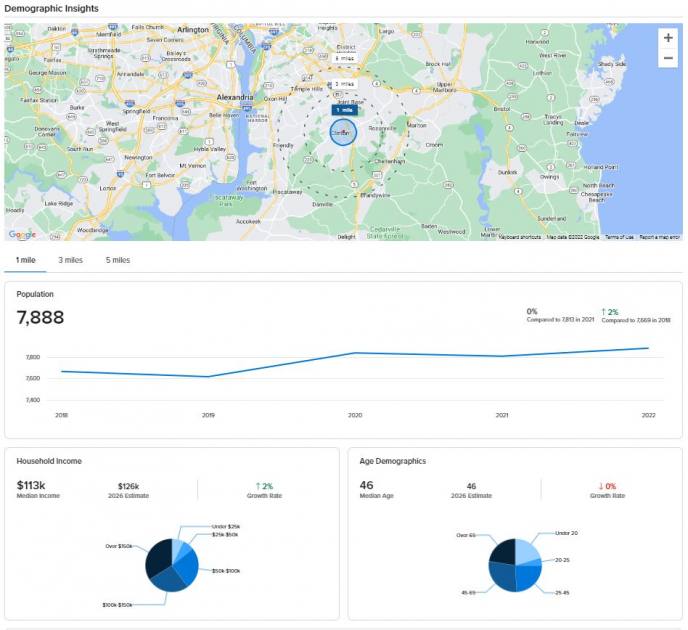Click the green up arrow beside population 2%
Image resolution: width=688 pixels, height=630 pixels.
[x=604, y=312]
